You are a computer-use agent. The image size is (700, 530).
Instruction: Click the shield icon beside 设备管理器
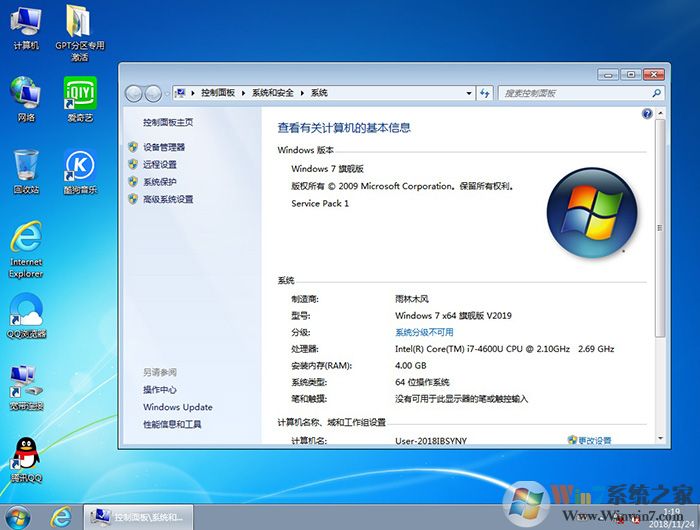pos(133,147)
